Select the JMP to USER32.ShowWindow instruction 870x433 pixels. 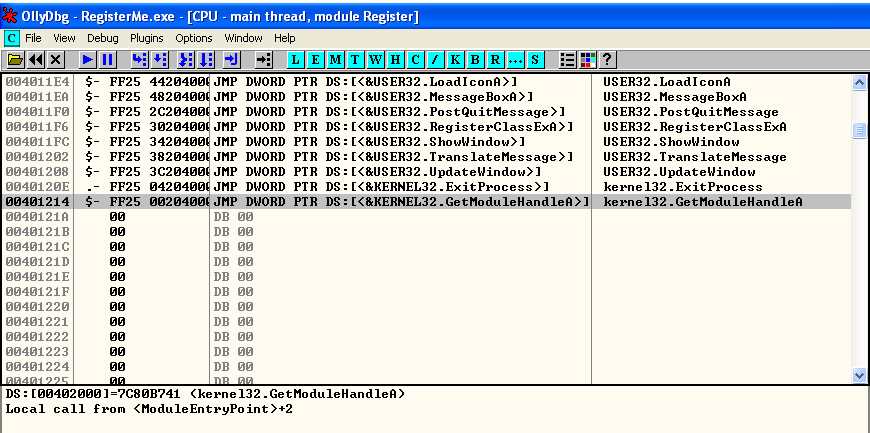(369, 142)
